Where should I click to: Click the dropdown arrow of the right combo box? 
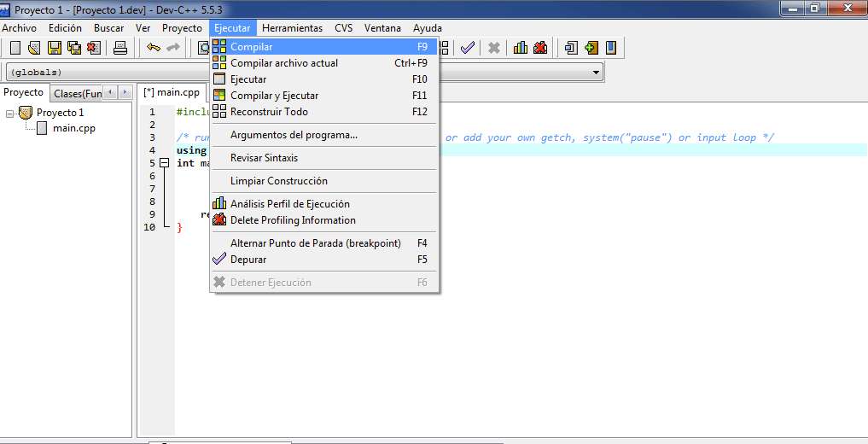[x=597, y=73]
